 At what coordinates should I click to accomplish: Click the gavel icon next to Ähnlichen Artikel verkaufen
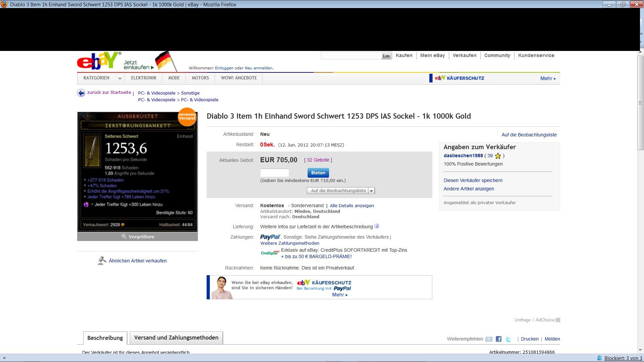pyautogui.click(x=102, y=260)
